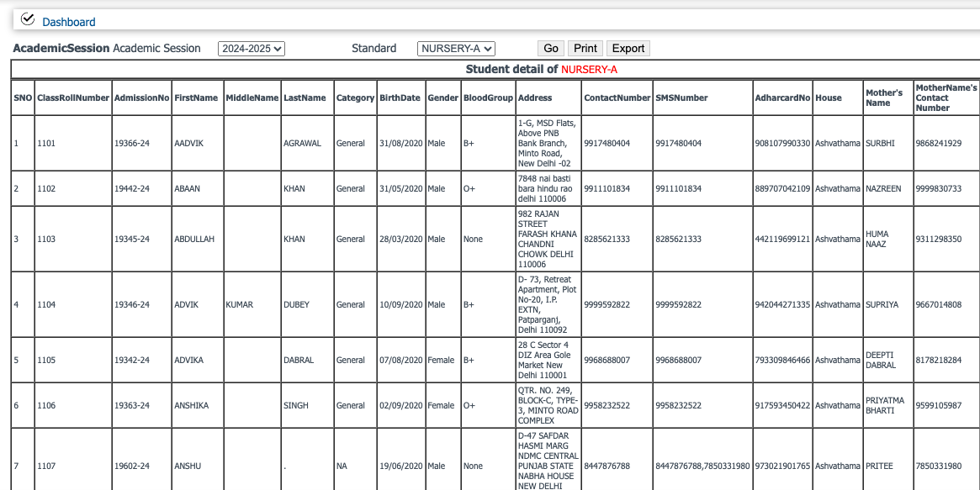Image resolution: width=980 pixels, height=490 pixels.
Task: Click the ClassRollNumber column header
Action: click(x=73, y=98)
